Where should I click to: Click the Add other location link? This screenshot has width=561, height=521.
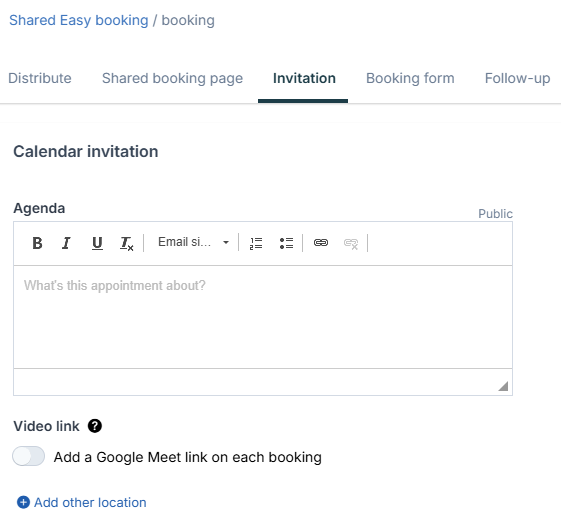90,502
